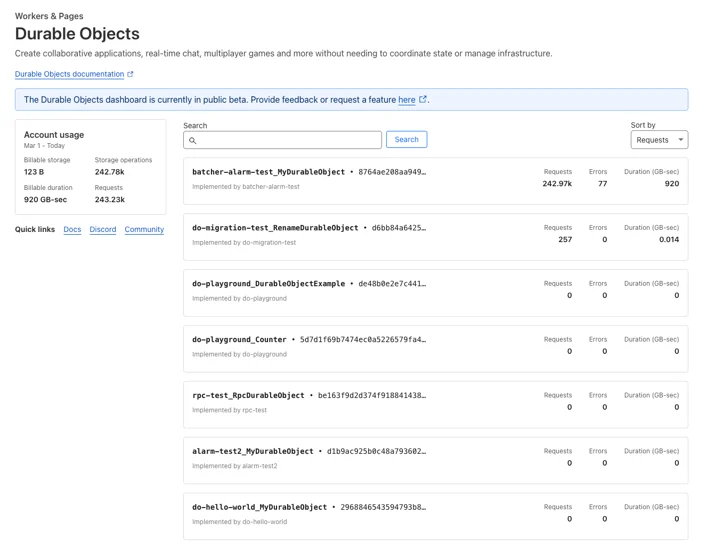Screen dimensions: 715x556
Task: Select rpc-test_RpcDurableObject row
Action: point(435,405)
